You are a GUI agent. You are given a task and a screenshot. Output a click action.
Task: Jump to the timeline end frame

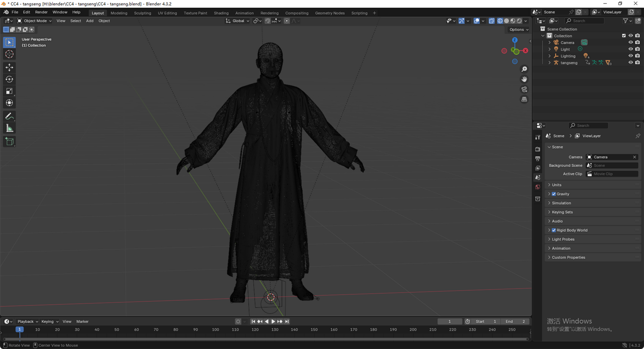(x=287, y=321)
